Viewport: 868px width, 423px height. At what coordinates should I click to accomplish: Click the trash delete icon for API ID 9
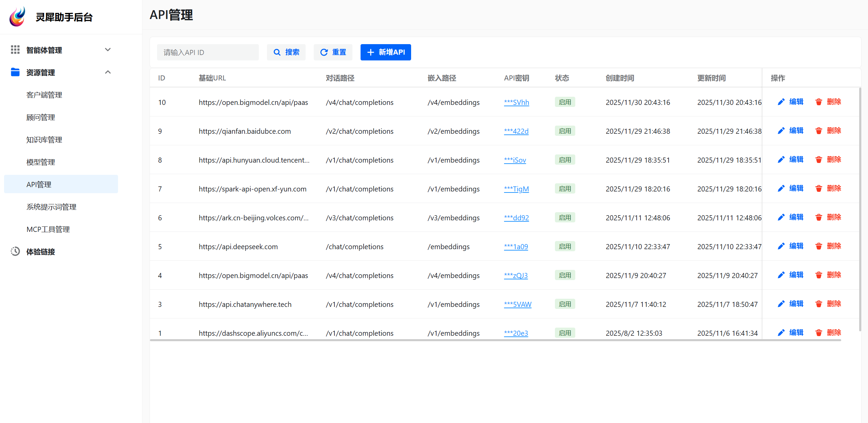[818, 131]
